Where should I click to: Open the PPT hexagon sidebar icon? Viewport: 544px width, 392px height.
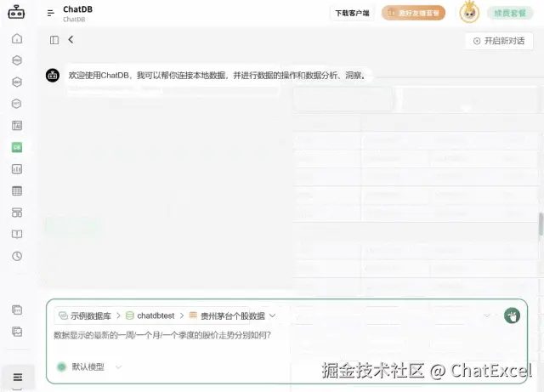pos(17,104)
